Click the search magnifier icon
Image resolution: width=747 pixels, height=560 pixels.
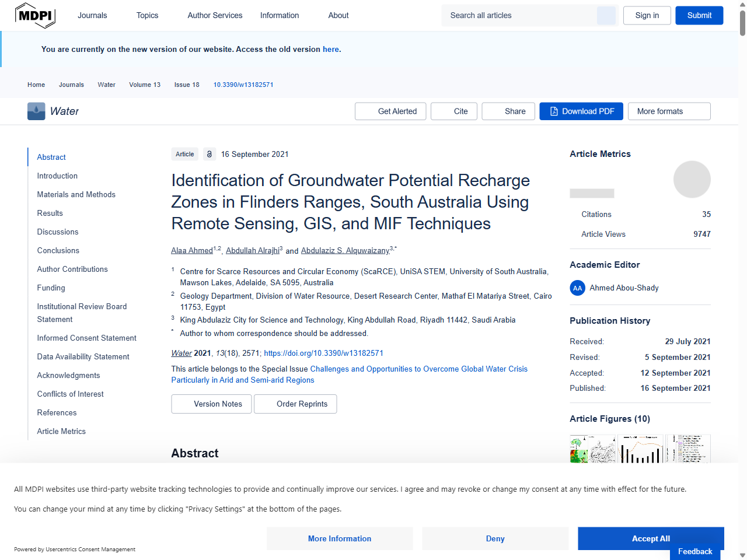tap(606, 15)
